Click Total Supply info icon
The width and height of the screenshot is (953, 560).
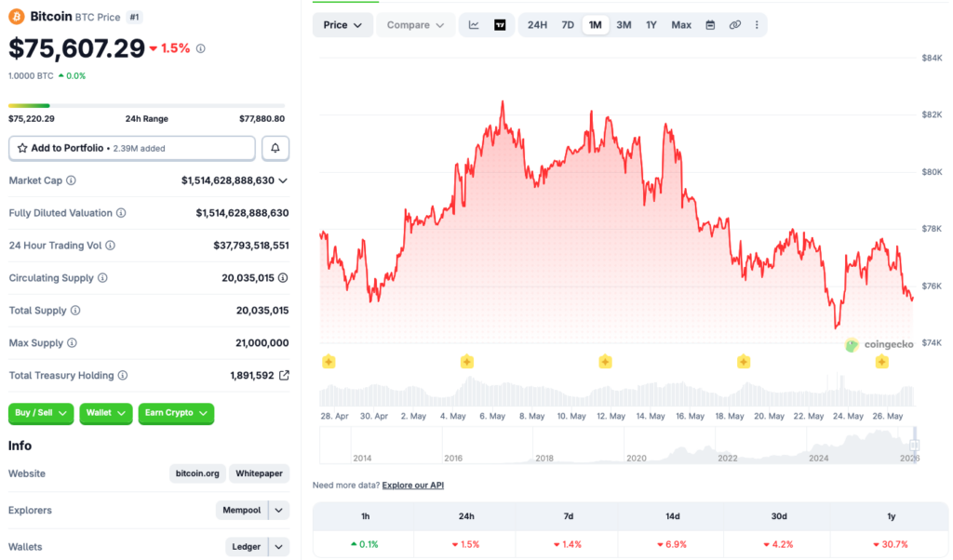75,311
